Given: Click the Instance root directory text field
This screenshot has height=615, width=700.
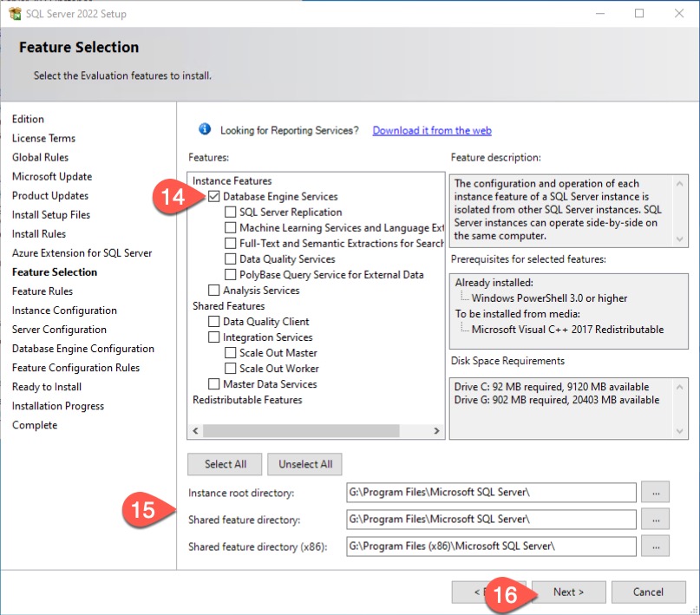Looking at the screenshot, I should click(491, 492).
